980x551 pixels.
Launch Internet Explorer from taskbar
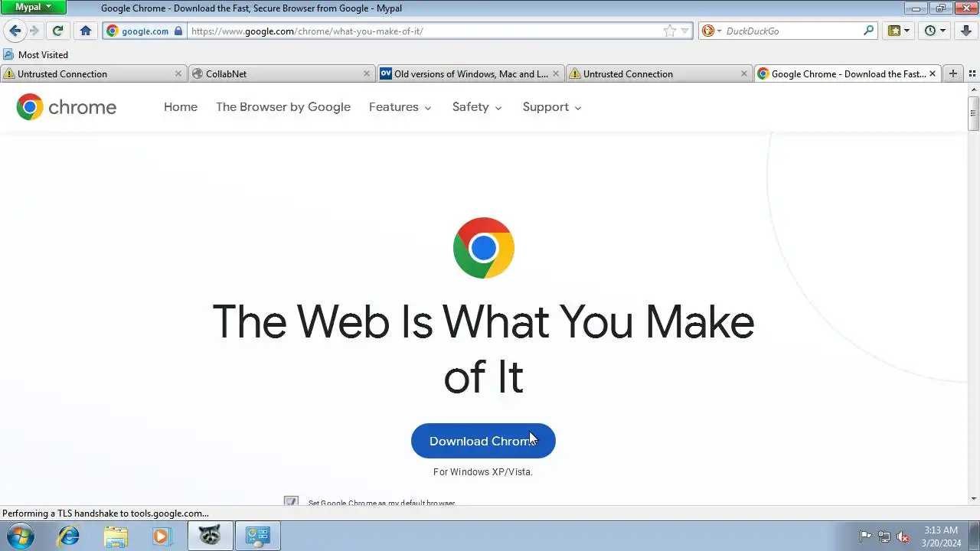tap(69, 536)
